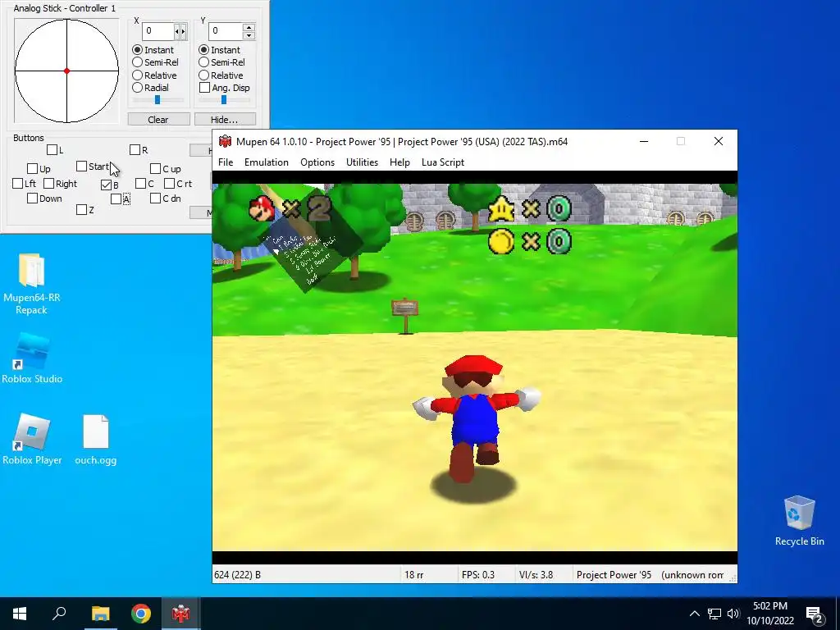Open File Explorer from taskbar

pos(100,614)
